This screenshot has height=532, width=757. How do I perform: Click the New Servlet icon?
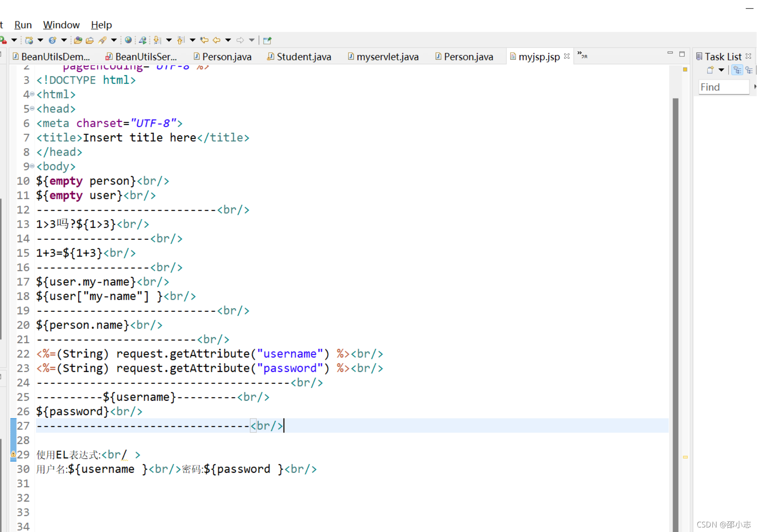point(52,40)
